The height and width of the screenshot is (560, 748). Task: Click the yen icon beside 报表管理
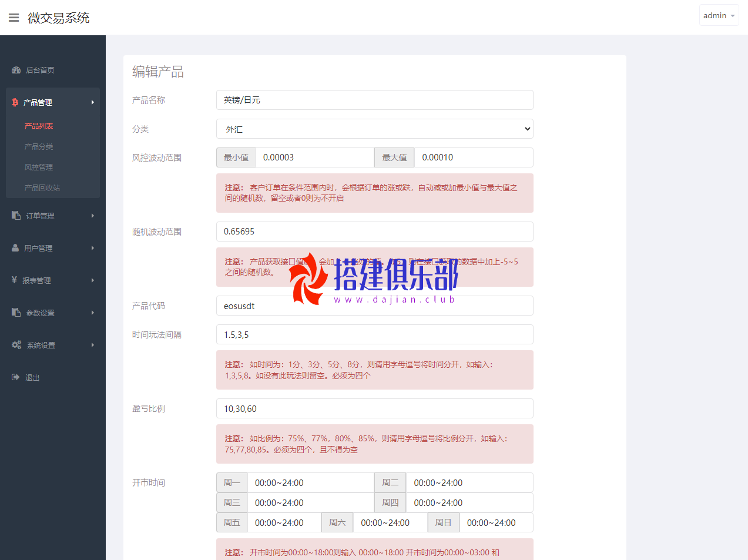pyautogui.click(x=14, y=280)
